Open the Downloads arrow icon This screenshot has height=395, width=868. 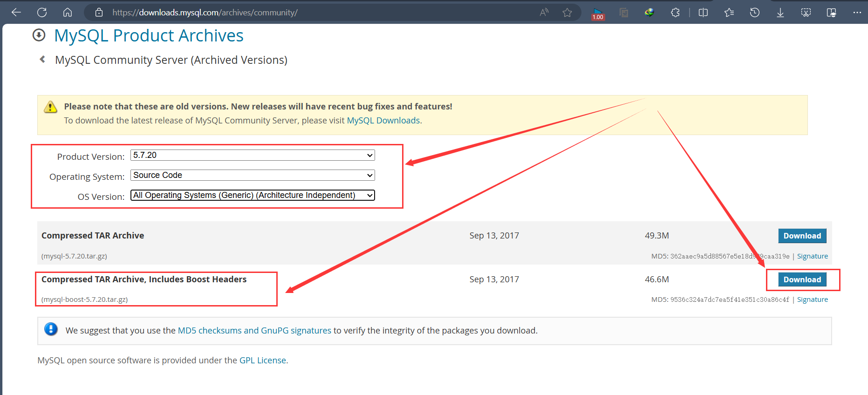[x=780, y=13]
